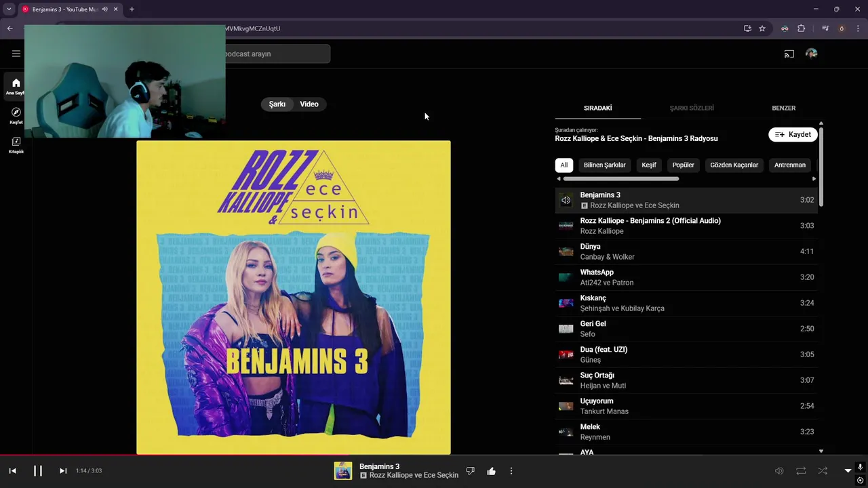The image size is (868, 488).
Task: Skip to previous track
Action: pyautogui.click(x=12, y=470)
